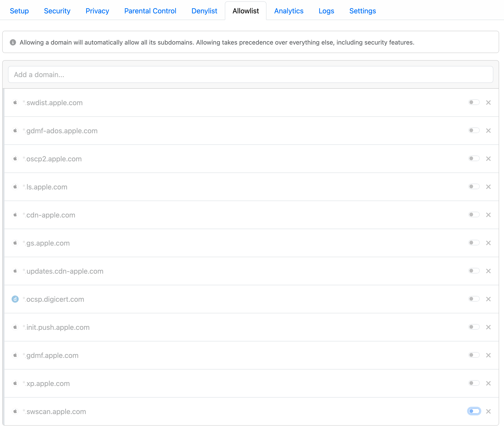
Task: Click the Apple favicon beside updates.cdn-apple.com
Action: [15, 271]
